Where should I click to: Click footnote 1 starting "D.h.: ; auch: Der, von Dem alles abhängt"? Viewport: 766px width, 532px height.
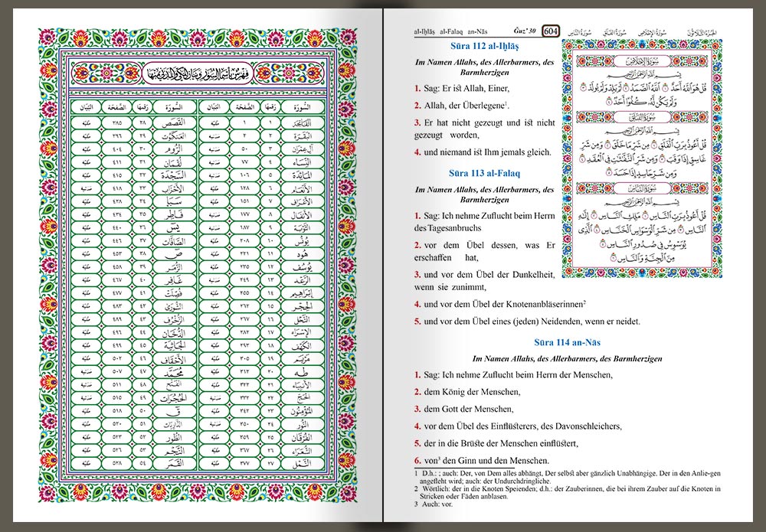[567, 477]
